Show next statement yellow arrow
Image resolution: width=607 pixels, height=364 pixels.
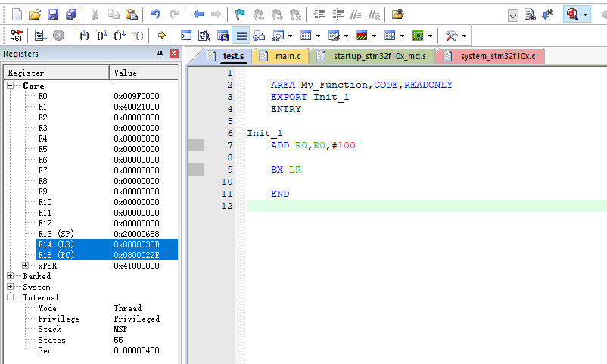161,36
